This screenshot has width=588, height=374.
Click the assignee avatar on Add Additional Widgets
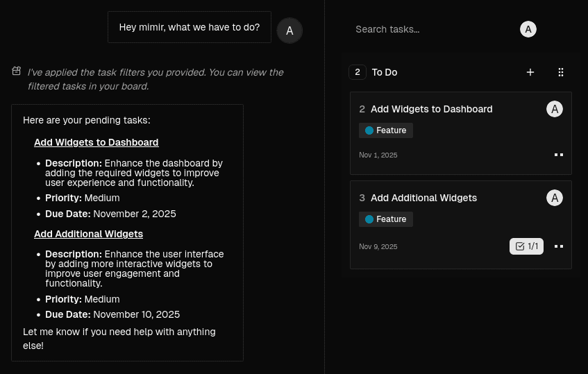(x=555, y=198)
